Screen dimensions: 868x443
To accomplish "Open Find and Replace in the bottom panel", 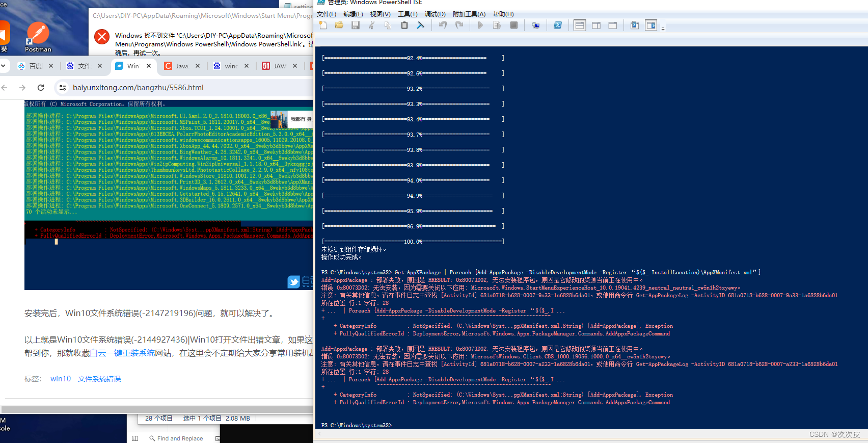I will pos(176,438).
